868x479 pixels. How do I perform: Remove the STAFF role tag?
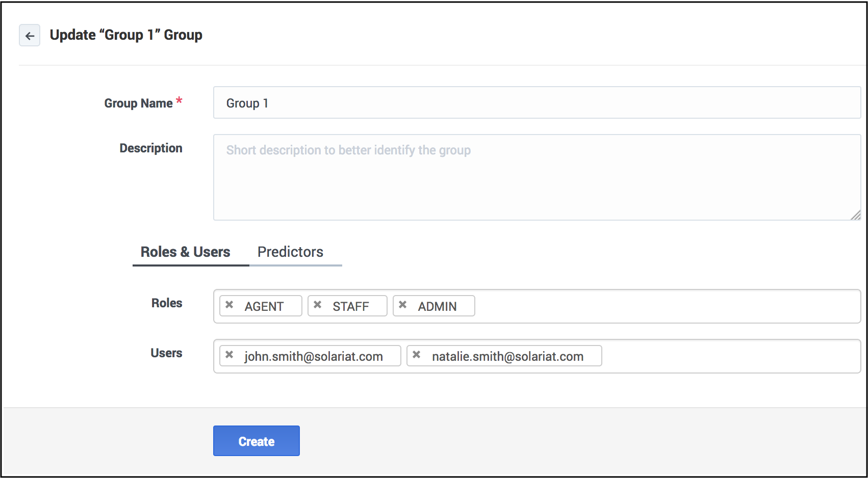tap(317, 305)
